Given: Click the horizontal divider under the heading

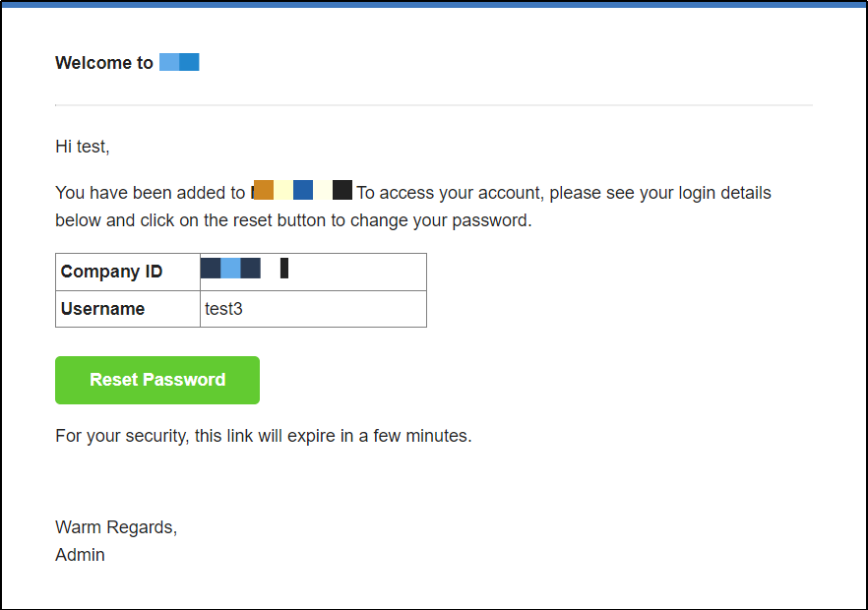Looking at the screenshot, I should tap(434, 104).
